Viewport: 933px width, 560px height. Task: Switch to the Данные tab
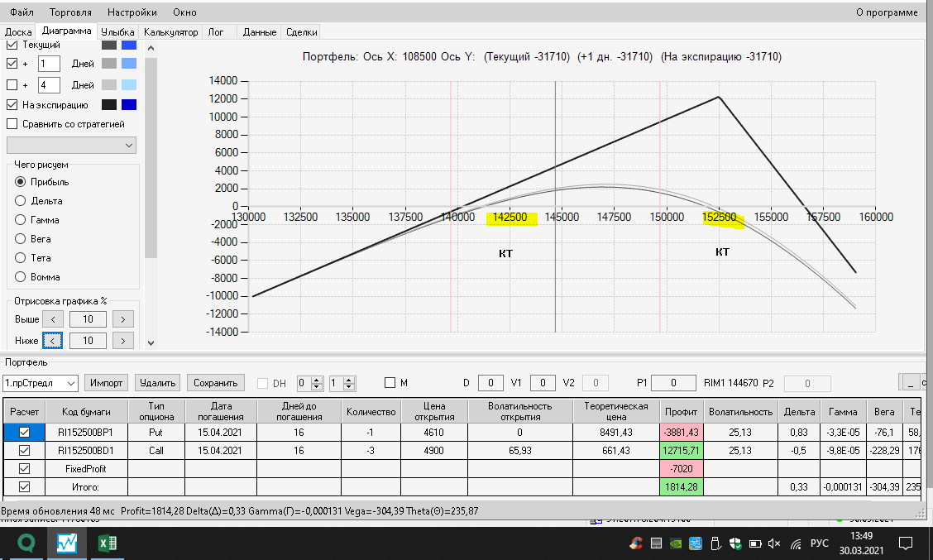pos(260,32)
